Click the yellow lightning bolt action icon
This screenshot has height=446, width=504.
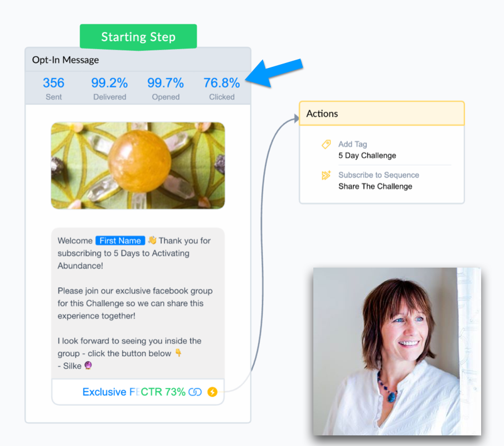(212, 392)
